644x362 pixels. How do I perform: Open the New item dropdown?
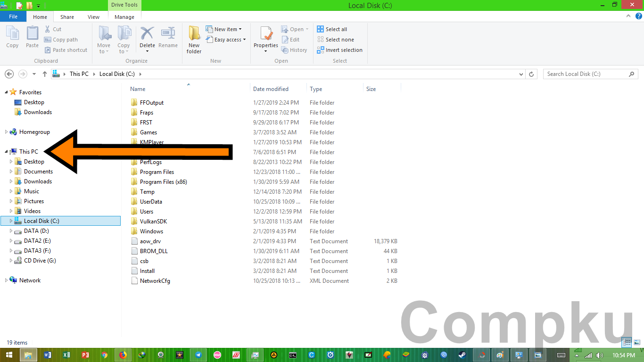(x=224, y=29)
